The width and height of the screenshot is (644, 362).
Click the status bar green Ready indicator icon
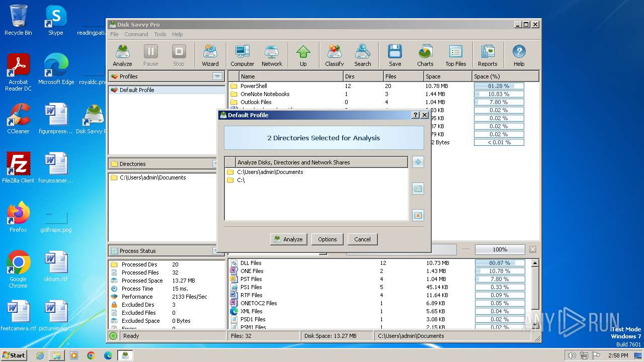(x=113, y=336)
